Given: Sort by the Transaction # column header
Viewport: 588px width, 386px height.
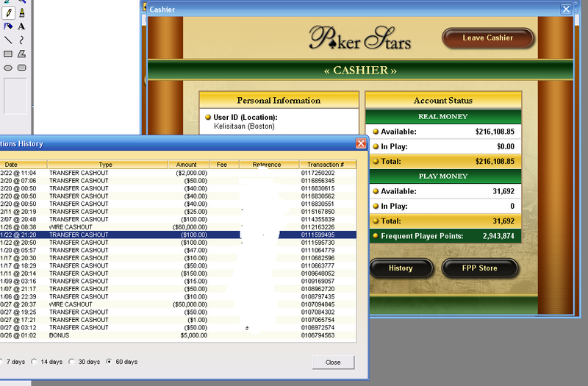Looking at the screenshot, I should click(328, 165).
